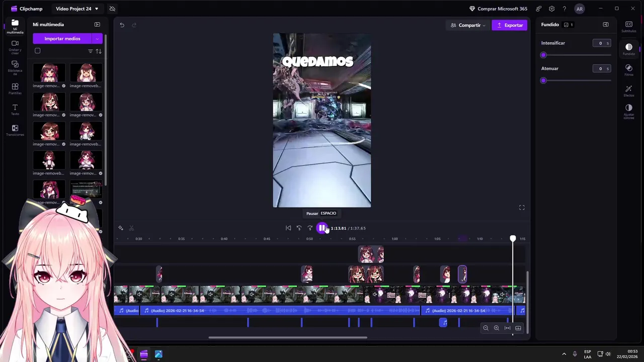The height and width of the screenshot is (362, 644).
Task: Skip forward 5 seconds
Action: (x=310, y=228)
